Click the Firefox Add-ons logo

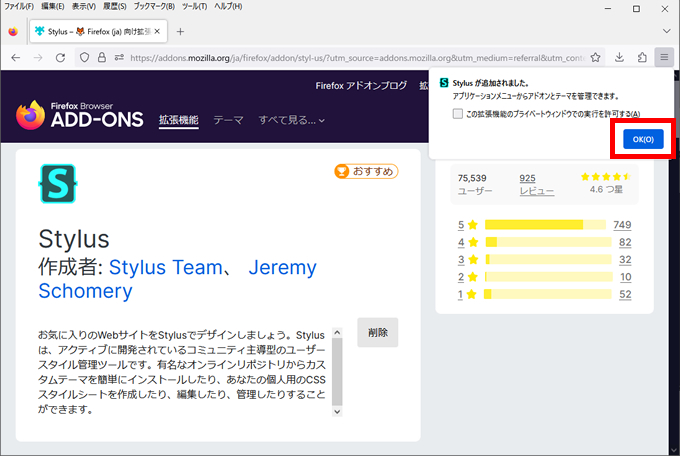[x=79, y=115]
